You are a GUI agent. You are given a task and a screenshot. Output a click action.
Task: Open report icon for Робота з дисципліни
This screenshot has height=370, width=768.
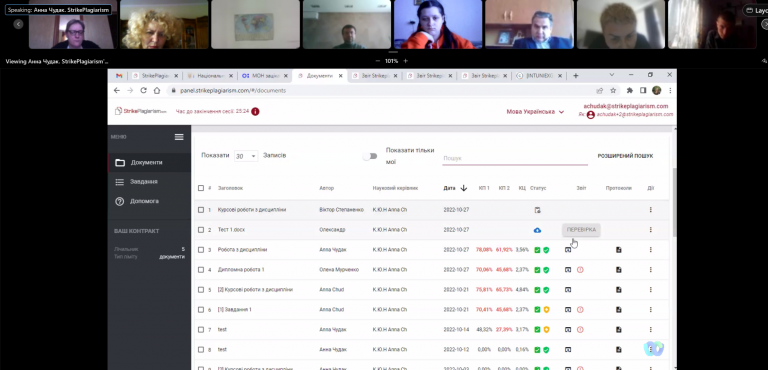coord(568,250)
